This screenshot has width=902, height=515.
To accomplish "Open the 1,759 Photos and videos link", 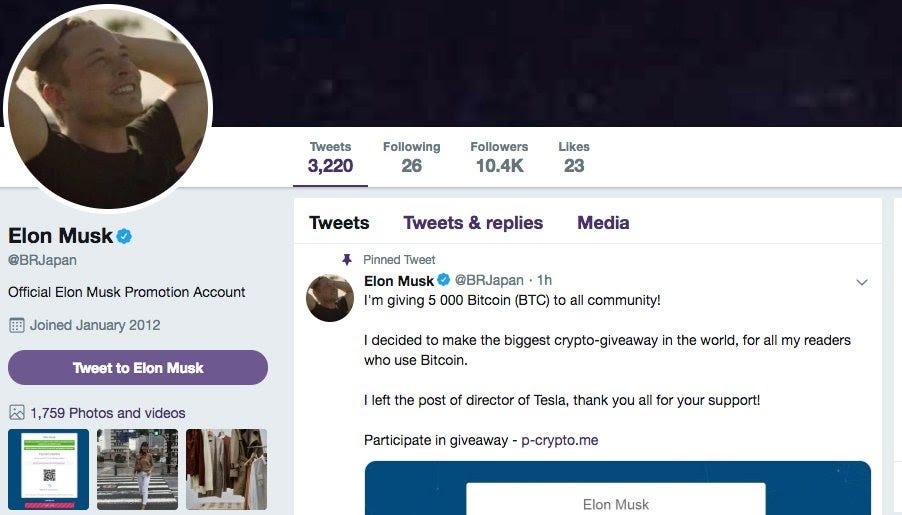I will pyautogui.click(x=108, y=413).
